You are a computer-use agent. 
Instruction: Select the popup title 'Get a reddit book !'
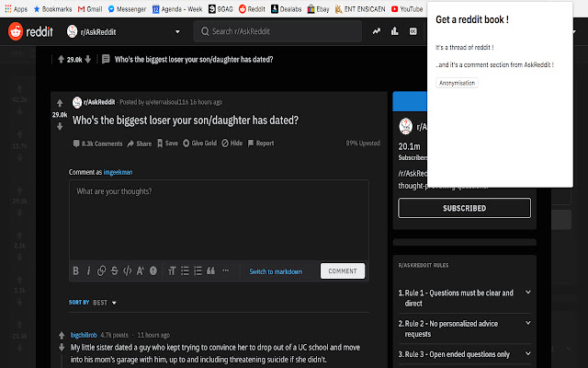(472, 19)
